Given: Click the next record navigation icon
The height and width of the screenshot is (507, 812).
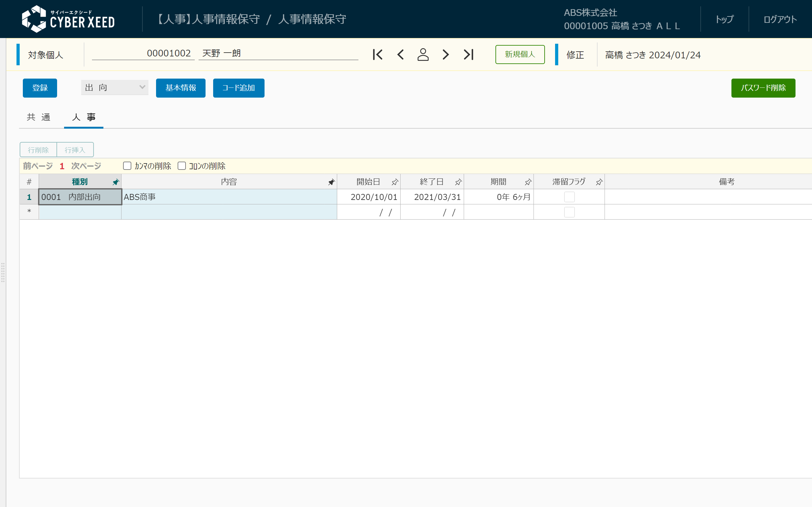Looking at the screenshot, I should pyautogui.click(x=445, y=54).
